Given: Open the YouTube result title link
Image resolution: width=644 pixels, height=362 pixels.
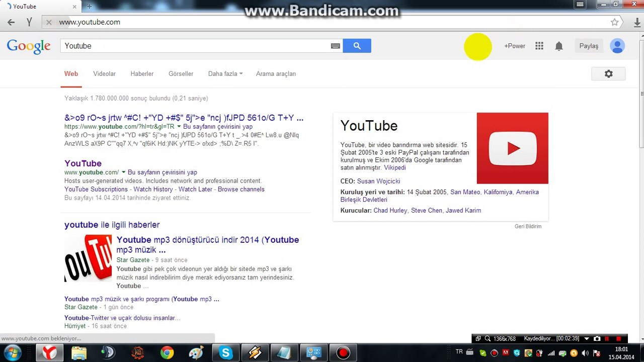Looking at the screenshot, I should pyautogui.click(x=83, y=163).
